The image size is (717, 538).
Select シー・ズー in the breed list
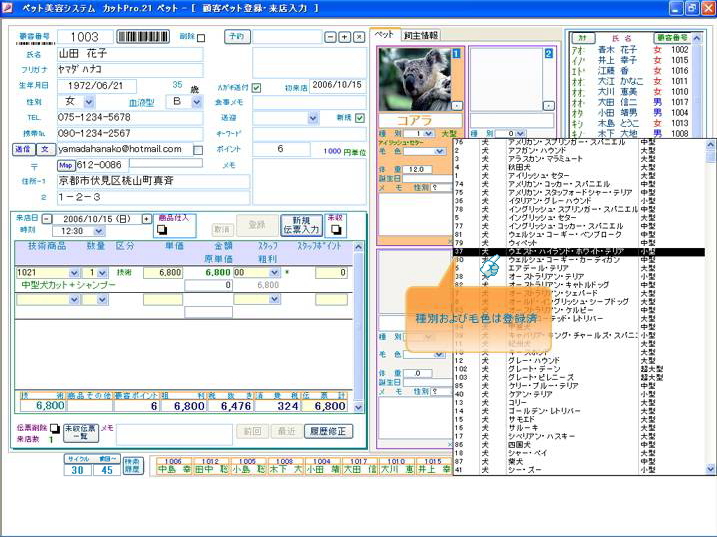578,470
